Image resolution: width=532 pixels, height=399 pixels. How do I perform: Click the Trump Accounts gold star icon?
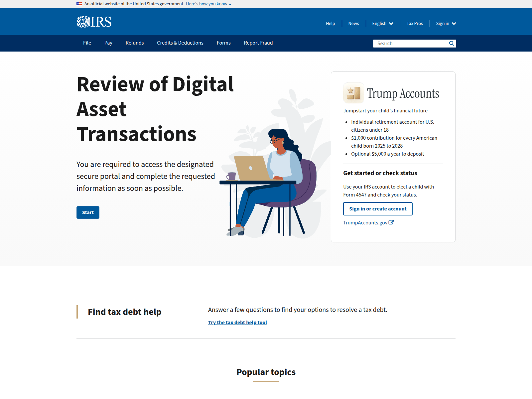353,93
